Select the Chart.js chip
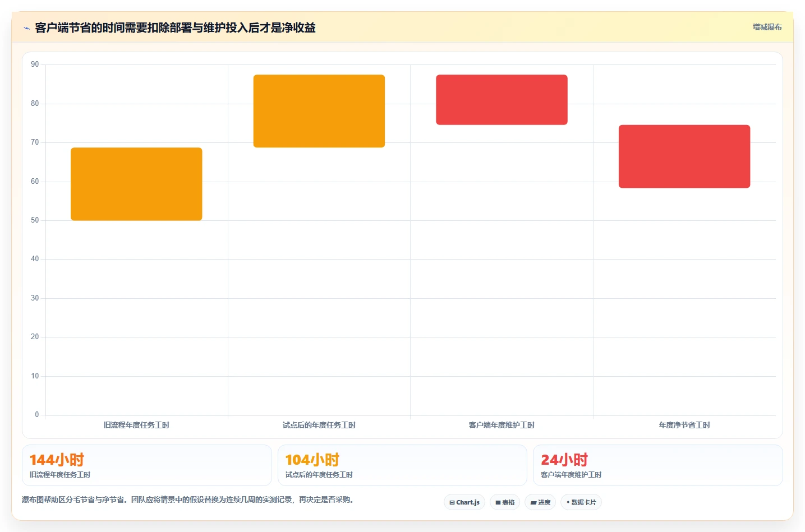Screen dimensions: 805x532 [x=464, y=502]
